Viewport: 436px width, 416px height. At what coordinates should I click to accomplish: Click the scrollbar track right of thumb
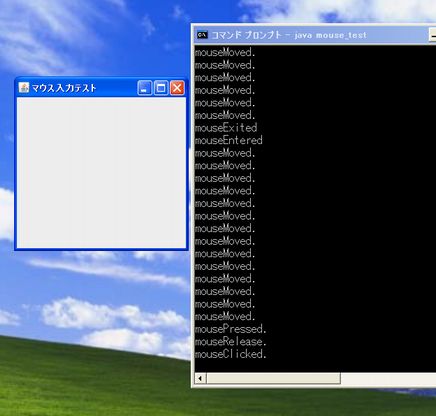point(388,378)
